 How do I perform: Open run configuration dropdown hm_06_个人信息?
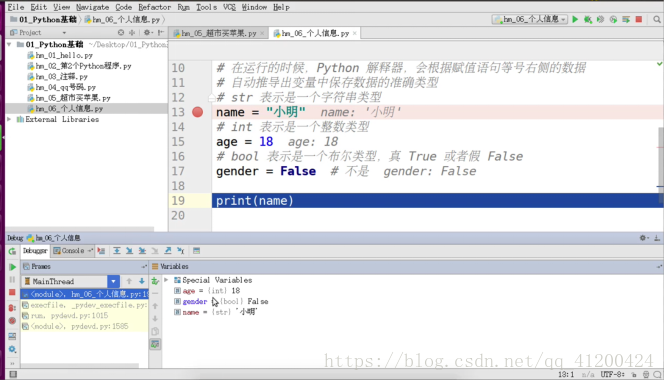pos(530,19)
